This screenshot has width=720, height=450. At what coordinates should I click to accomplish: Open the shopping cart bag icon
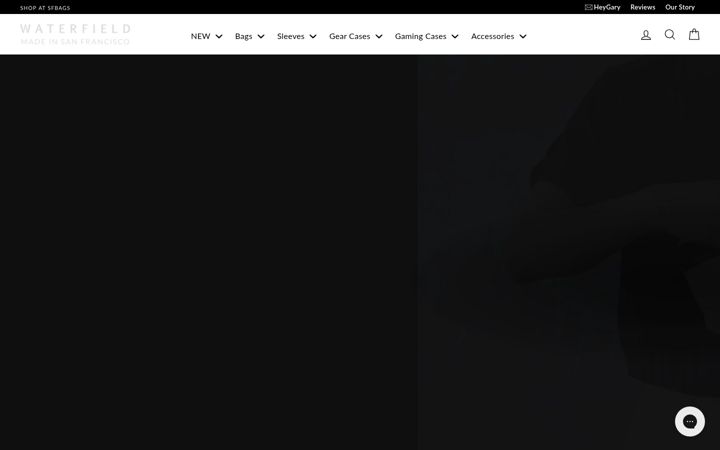click(694, 34)
